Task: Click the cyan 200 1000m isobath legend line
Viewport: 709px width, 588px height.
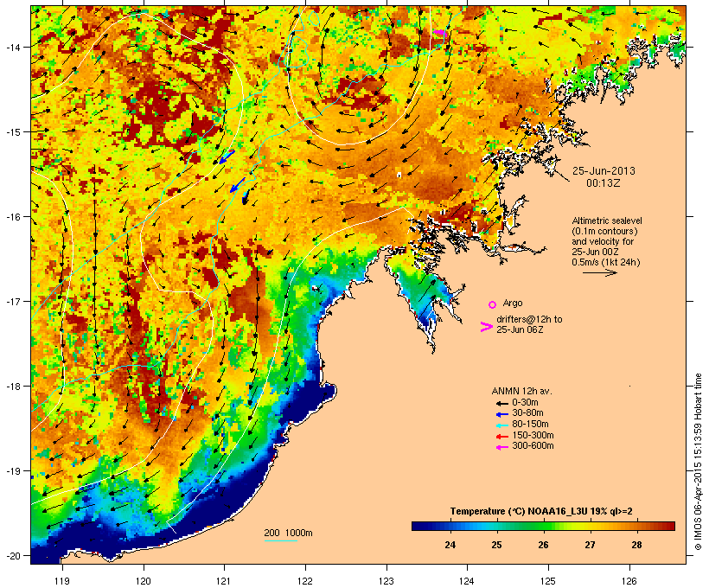Action: tap(280, 540)
